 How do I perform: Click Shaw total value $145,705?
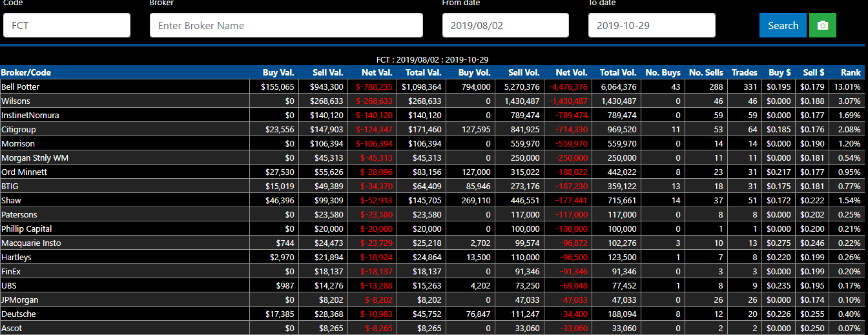click(x=425, y=200)
